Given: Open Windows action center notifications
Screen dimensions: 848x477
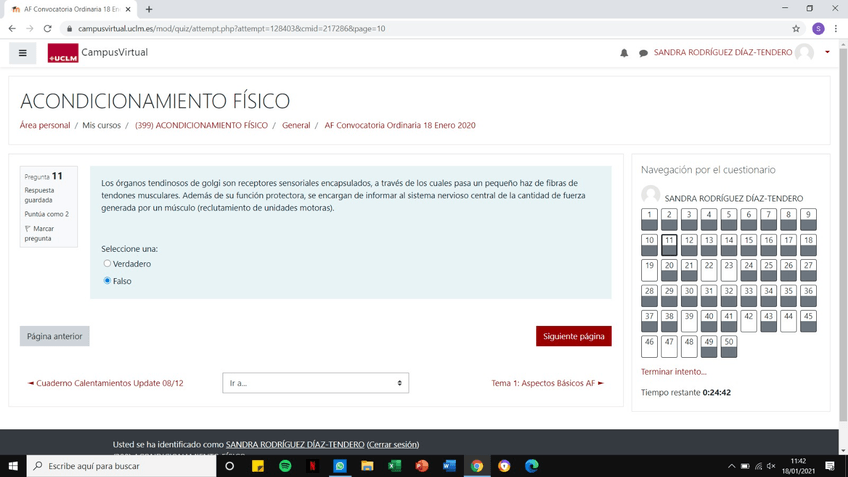Looking at the screenshot, I should click(x=830, y=466).
